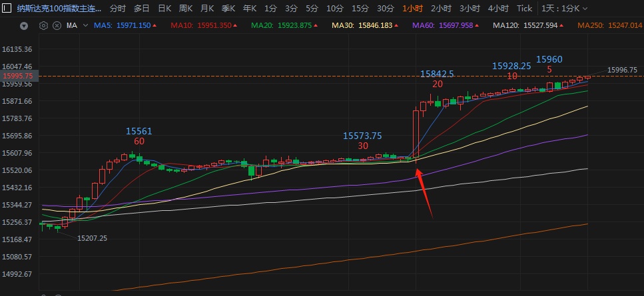Switch to the Tick view

[x=525, y=8]
